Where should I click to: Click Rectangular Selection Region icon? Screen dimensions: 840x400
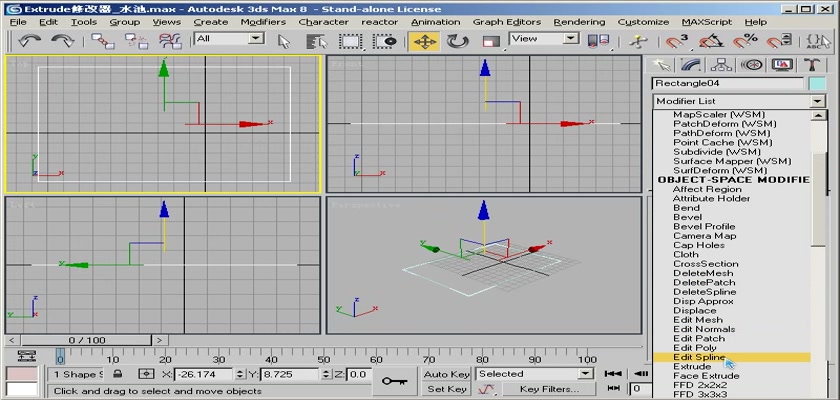tap(351, 41)
